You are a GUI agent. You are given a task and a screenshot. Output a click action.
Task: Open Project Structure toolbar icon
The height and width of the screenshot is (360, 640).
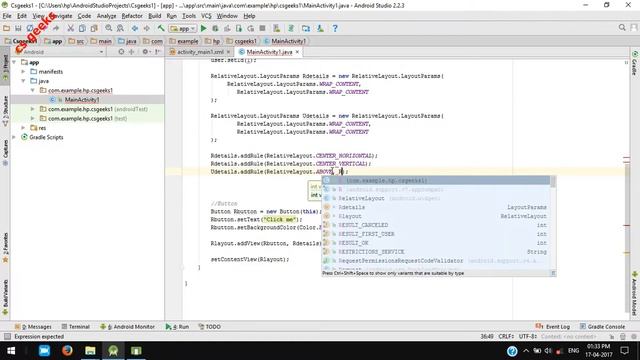[x=306, y=28]
